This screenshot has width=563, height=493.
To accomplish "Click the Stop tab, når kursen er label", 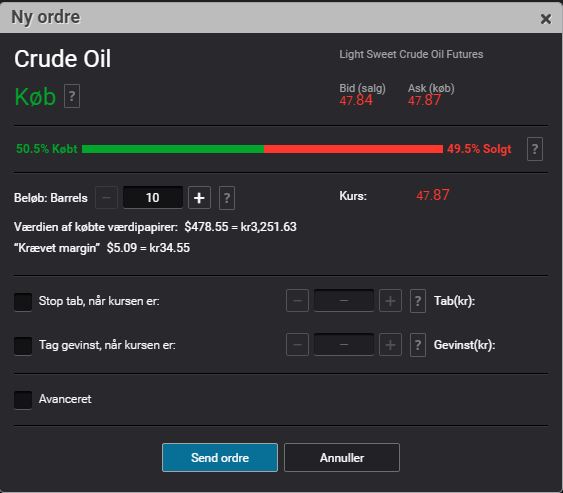I will point(99,301).
